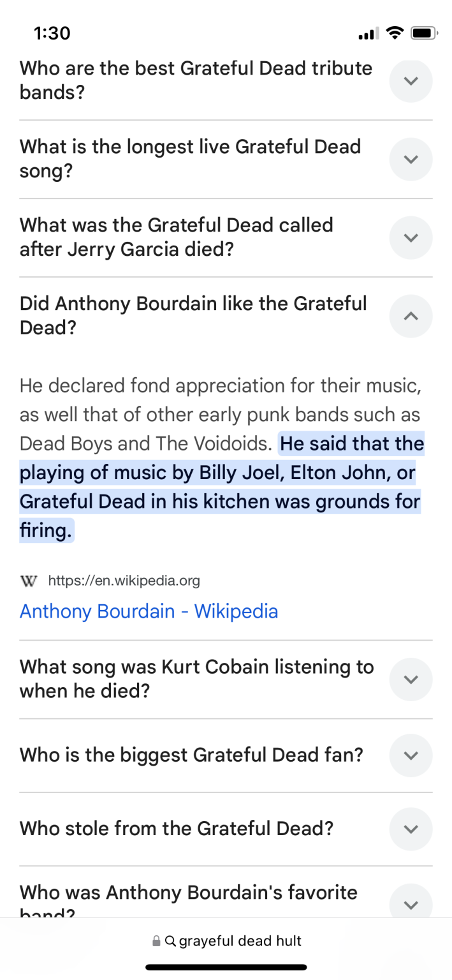Tap the lock icon in address bar

pos(156,941)
